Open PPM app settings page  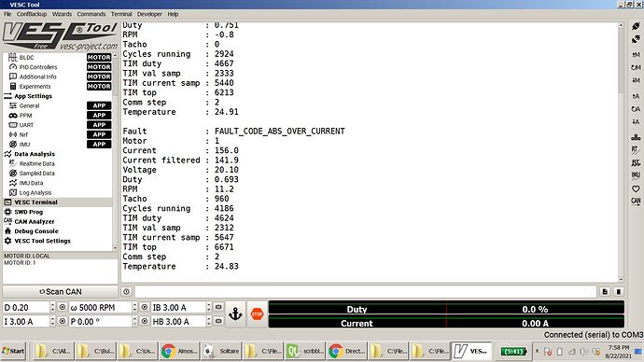point(58,116)
